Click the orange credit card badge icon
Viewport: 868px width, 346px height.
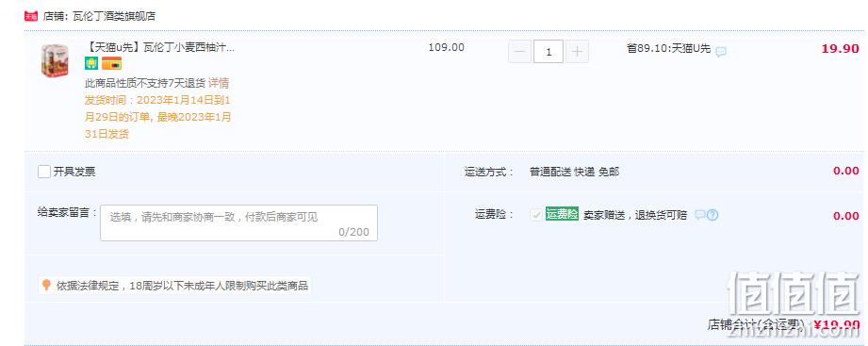pyautogui.click(x=111, y=64)
